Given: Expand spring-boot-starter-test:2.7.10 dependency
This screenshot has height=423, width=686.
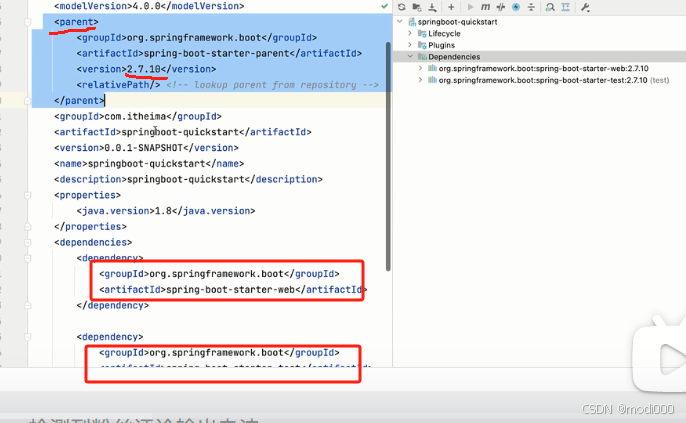Looking at the screenshot, I should tap(420, 80).
